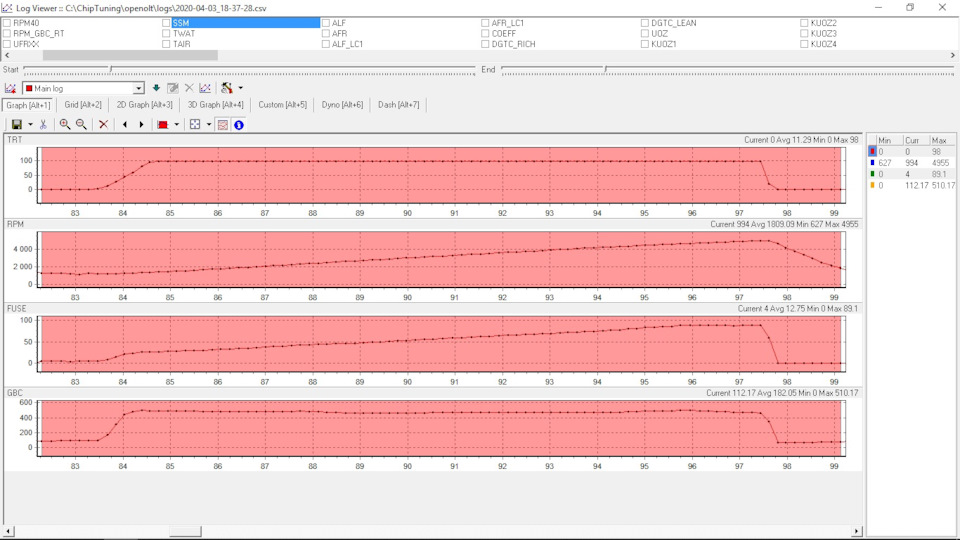Click the save floppy disk icon
Screen dimensions: 960x540
17,124
